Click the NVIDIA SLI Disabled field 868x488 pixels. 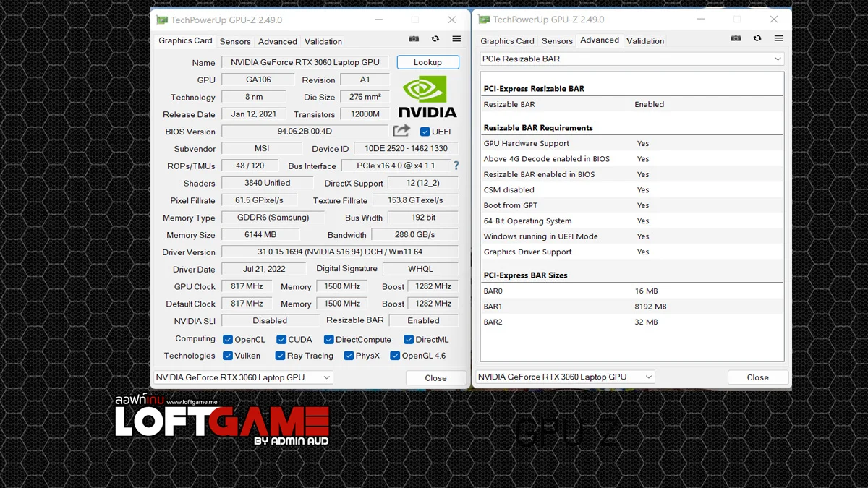pos(270,320)
